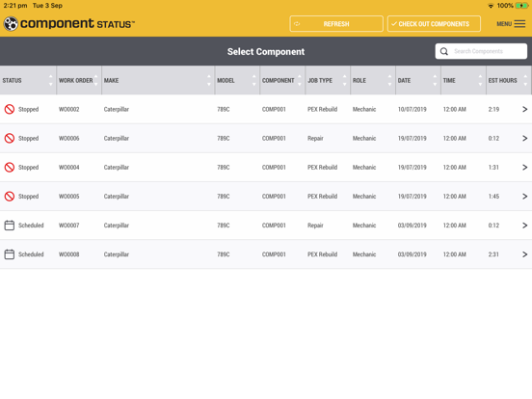Click the Refresh button
Screen dimensions: 532x399
coord(336,24)
